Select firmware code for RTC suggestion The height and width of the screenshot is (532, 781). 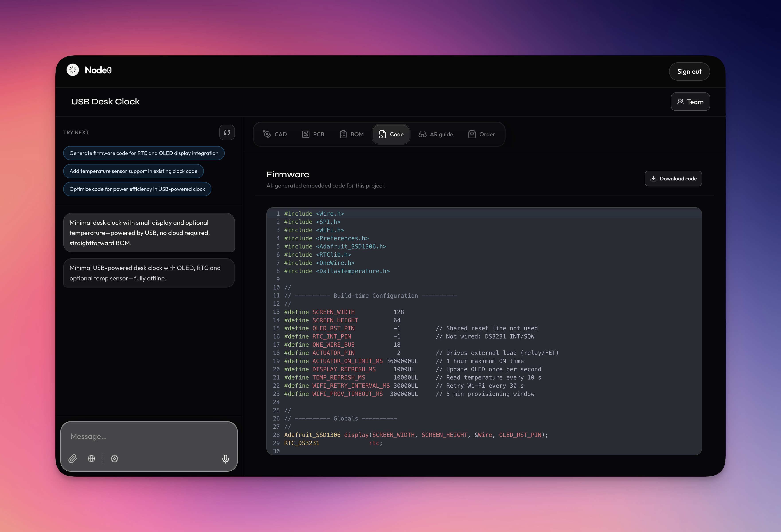tap(143, 153)
